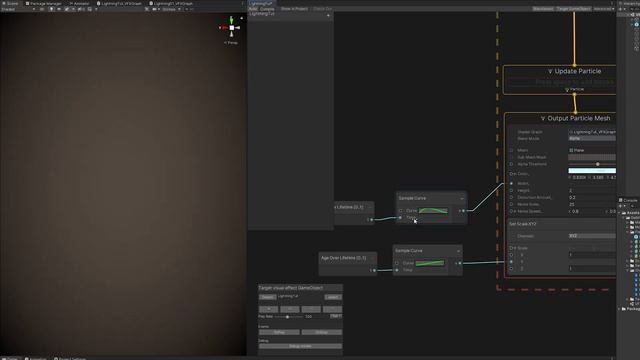
Task: Toggle Target GameObject panel button
Action: [573, 9]
